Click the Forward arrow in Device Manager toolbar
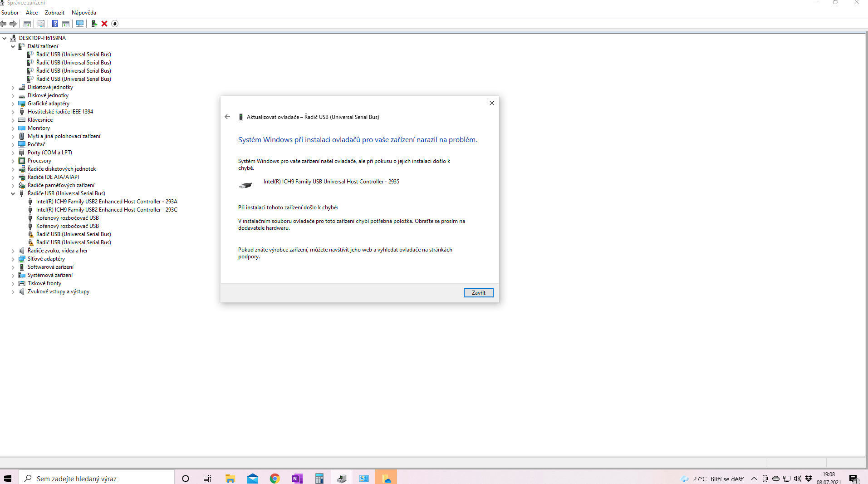The image size is (868, 484). pos(13,24)
